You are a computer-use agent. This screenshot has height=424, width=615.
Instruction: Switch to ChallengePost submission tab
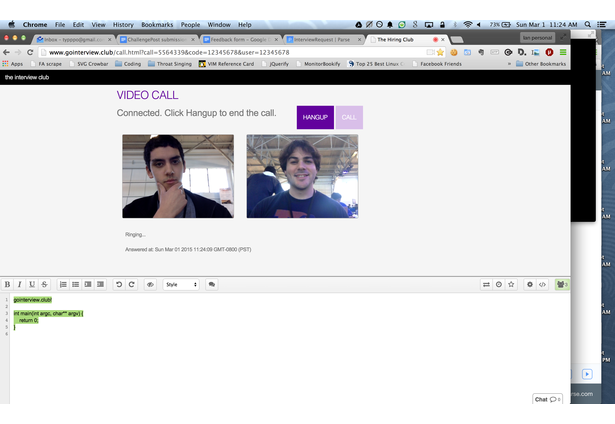coord(158,40)
